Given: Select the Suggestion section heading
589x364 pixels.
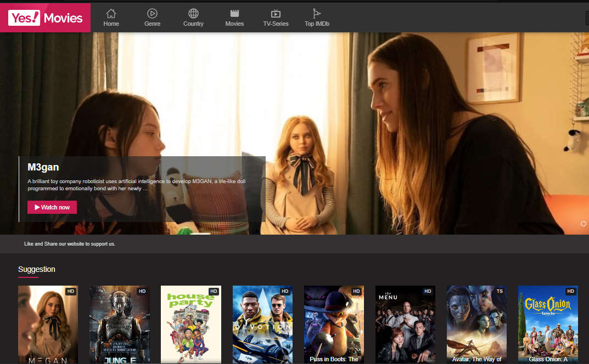Looking at the screenshot, I should (36, 269).
